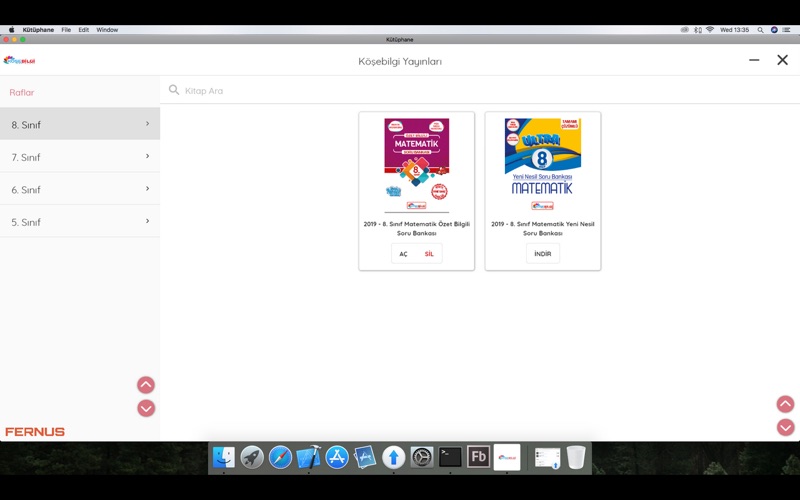This screenshot has height=500, width=800.
Task: Click the Raflar heading in sidebar
Action: (21, 92)
